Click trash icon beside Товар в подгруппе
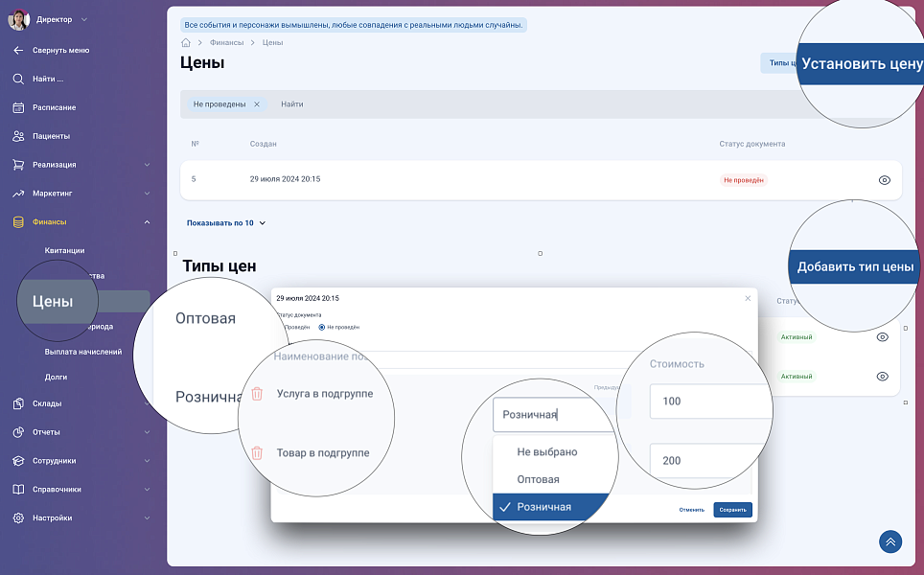Viewport: 924px width, 575px height. [x=257, y=453]
